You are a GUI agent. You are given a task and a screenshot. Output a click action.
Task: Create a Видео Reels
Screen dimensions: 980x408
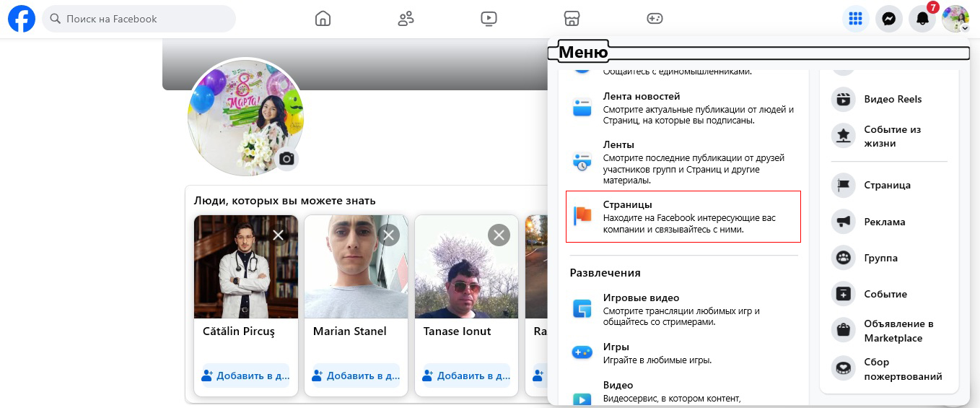coord(889,99)
